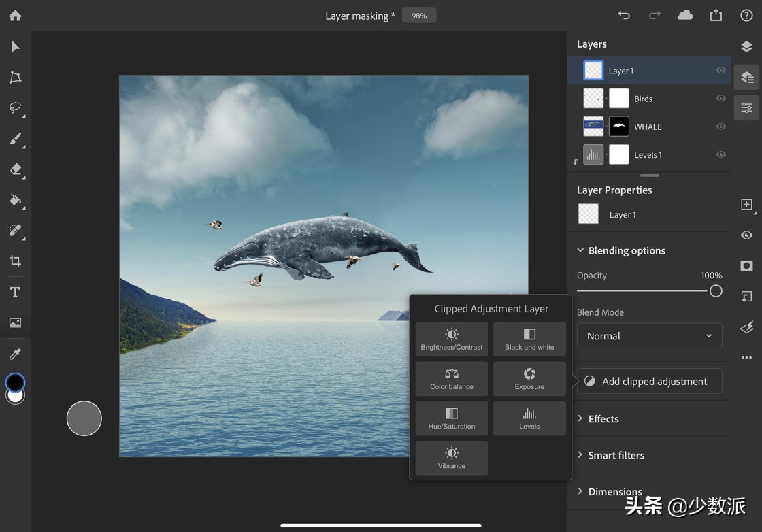Viewport: 762px width, 532px height.
Task: Select Black and white adjustment
Action: tap(529, 339)
